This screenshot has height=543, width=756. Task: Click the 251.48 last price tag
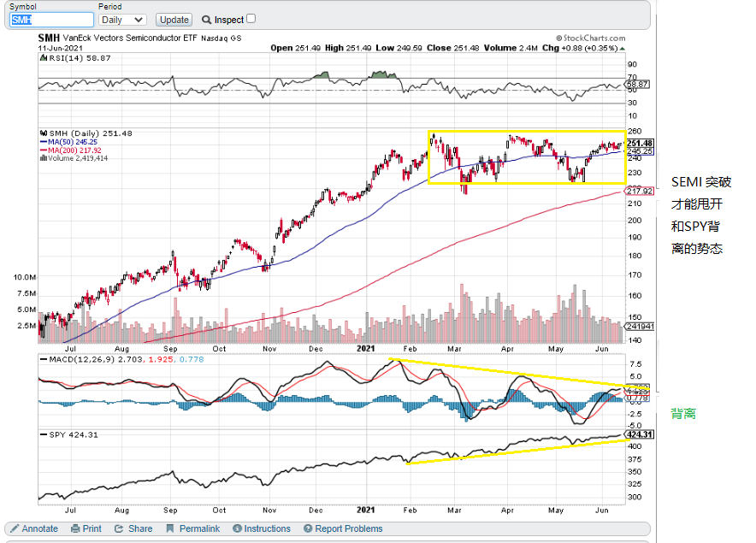(640, 143)
